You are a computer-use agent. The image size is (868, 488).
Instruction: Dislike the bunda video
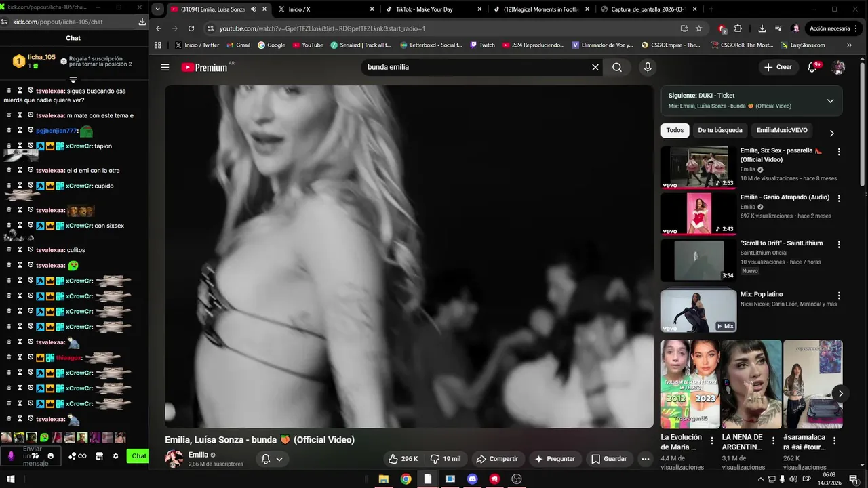[446, 459]
